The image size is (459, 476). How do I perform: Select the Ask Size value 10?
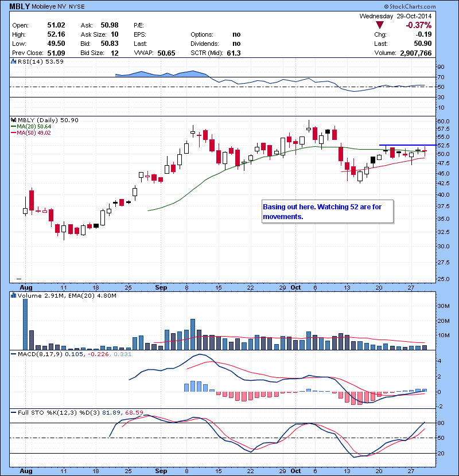pyautogui.click(x=115, y=34)
